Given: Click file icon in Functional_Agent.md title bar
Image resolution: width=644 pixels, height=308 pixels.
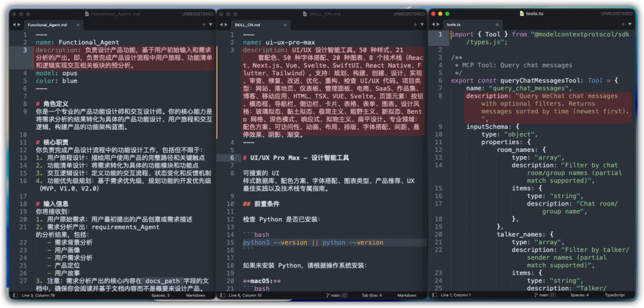Looking at the screenshot, I should (x=87, y=14).
